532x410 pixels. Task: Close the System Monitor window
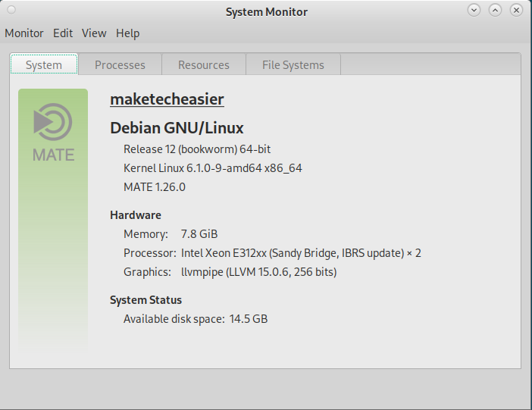pos(516,10)
